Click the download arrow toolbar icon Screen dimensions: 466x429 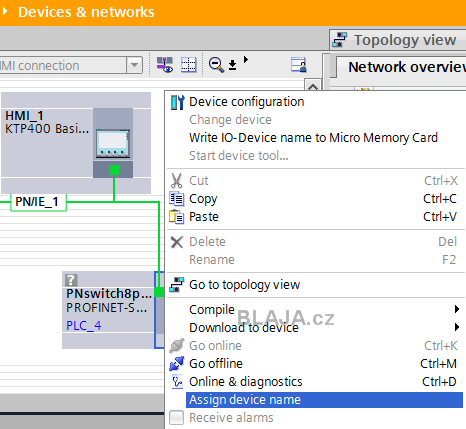[232, 65]
